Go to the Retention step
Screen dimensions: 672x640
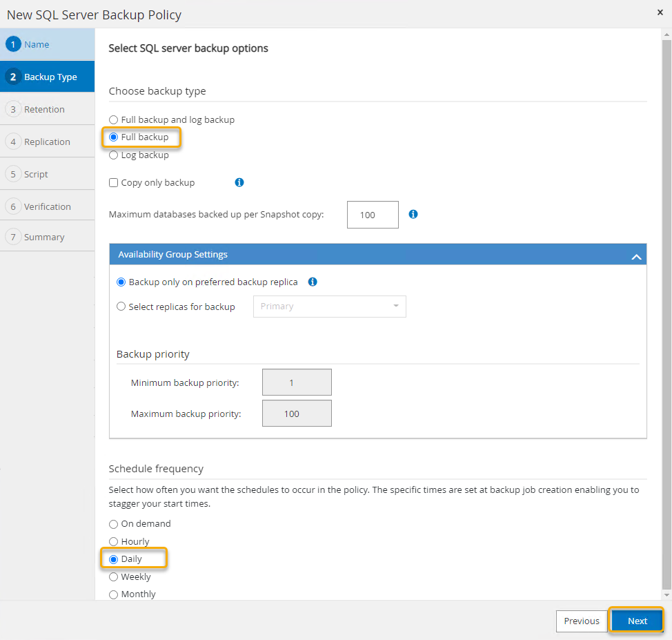point(14,108)
